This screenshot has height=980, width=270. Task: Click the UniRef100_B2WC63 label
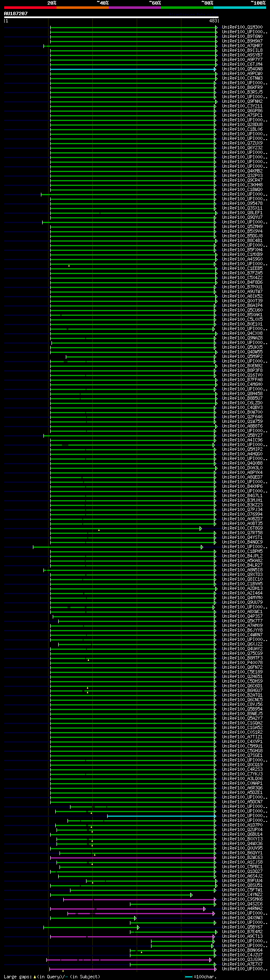click(x=242, y=858)
